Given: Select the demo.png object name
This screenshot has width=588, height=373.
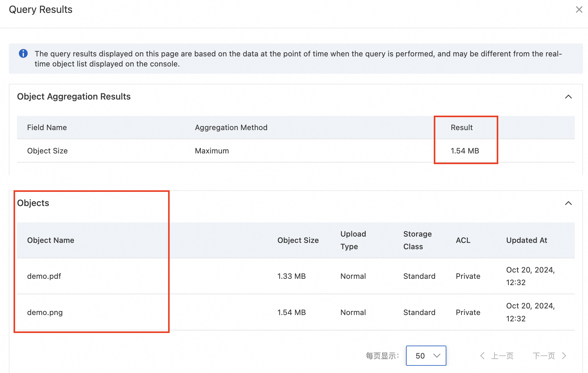Looking at the screenshot, I should point(45,313).
